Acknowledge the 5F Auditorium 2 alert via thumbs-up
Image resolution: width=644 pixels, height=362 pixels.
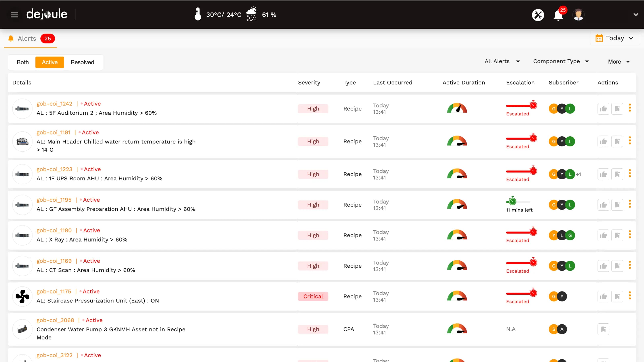click(x=603, y=108)
